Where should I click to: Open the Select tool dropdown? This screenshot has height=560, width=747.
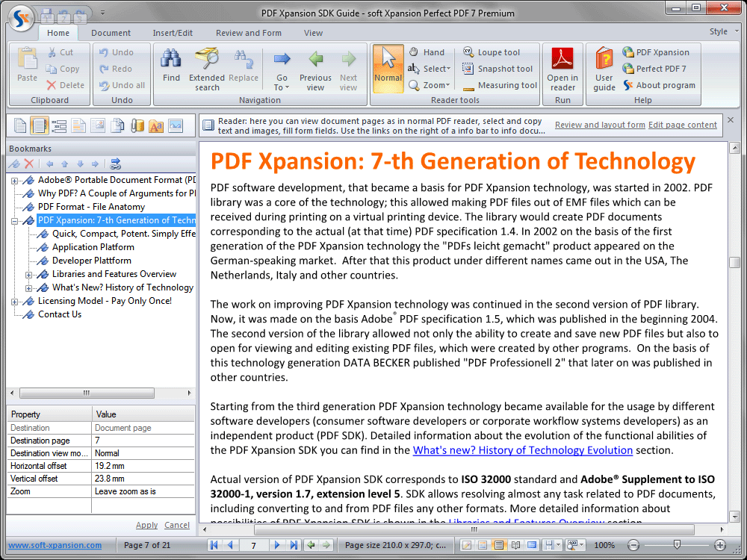pos(430,69)
